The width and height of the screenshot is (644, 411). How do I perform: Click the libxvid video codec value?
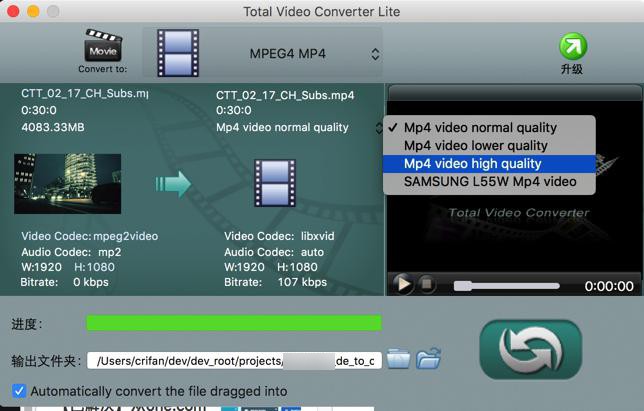click(317, 236)
